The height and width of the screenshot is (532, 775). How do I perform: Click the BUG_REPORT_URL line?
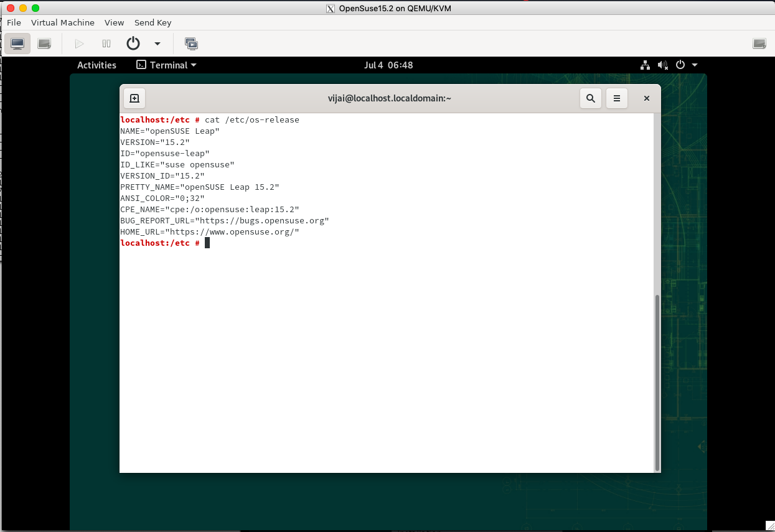point(225,220)
